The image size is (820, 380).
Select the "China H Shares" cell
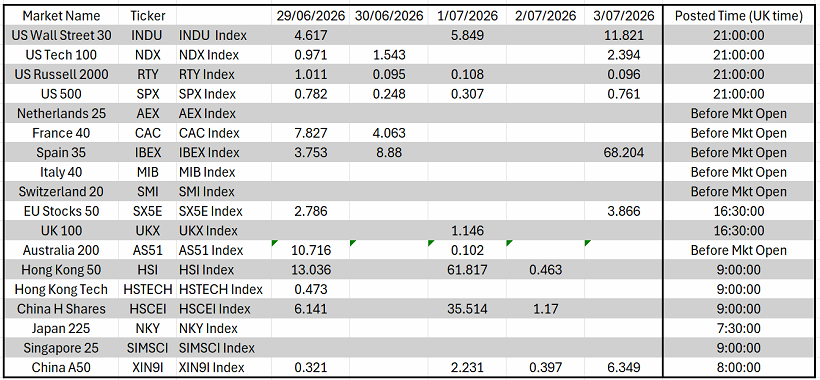(x=62, y=309)
